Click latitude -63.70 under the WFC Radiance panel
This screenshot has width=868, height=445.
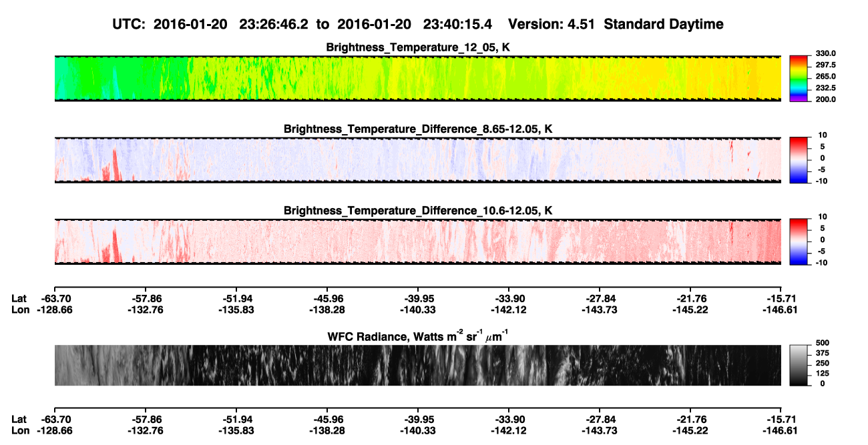[x=55, y=419]
